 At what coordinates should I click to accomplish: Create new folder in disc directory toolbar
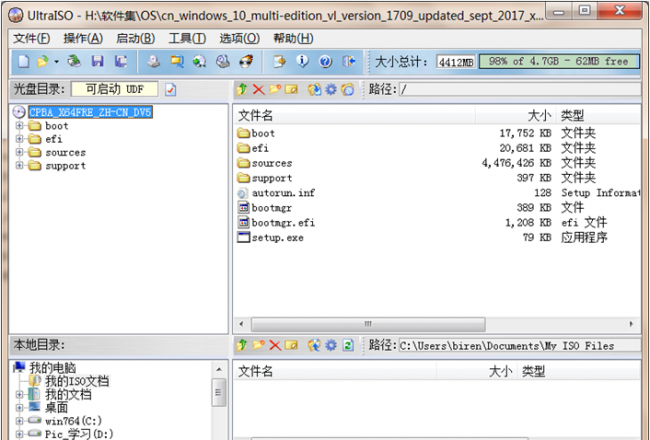coord(275,89)
